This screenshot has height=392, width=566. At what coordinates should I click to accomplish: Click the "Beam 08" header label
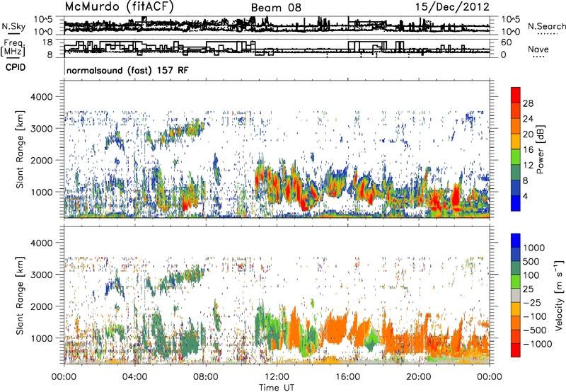[x=276, y=8]
